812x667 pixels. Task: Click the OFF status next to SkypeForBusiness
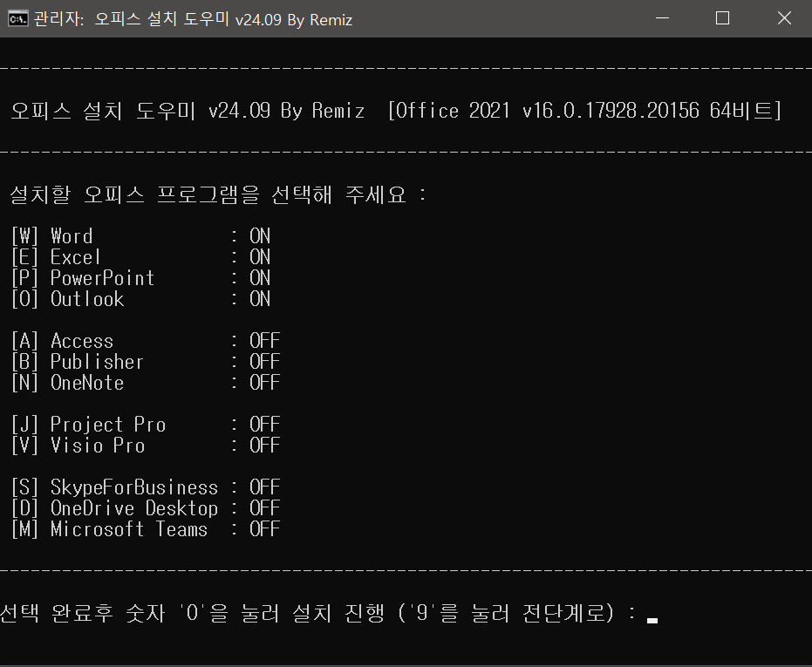(264, 487)
